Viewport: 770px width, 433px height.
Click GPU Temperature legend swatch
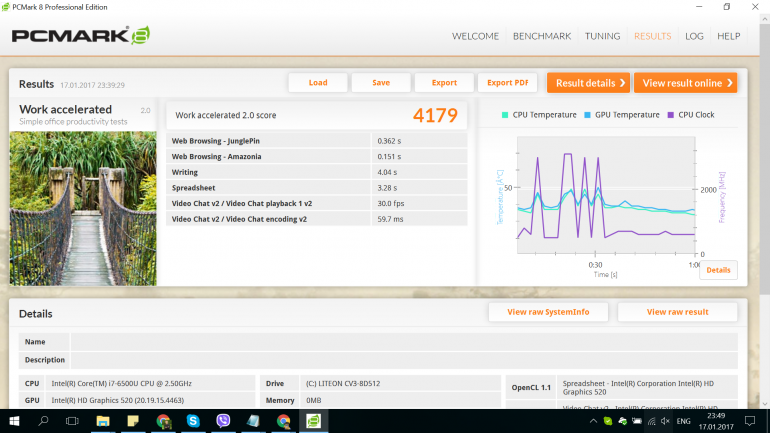587,115
